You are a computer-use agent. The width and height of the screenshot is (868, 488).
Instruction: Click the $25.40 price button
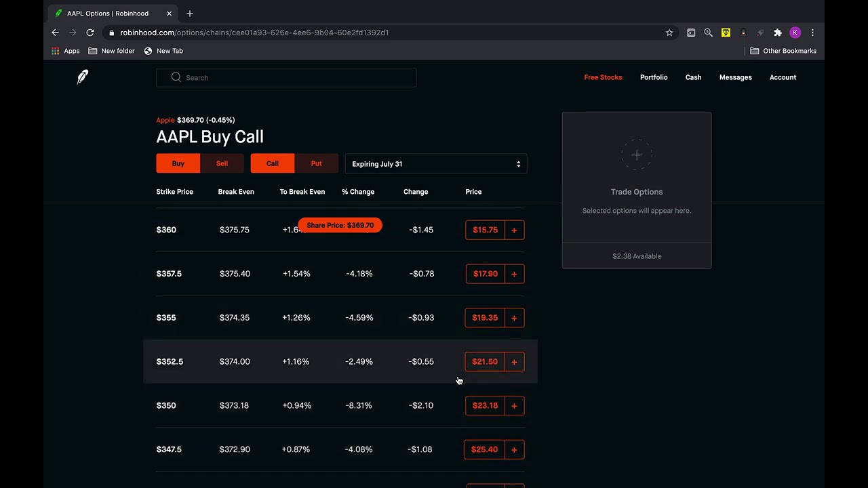[484, 449]
